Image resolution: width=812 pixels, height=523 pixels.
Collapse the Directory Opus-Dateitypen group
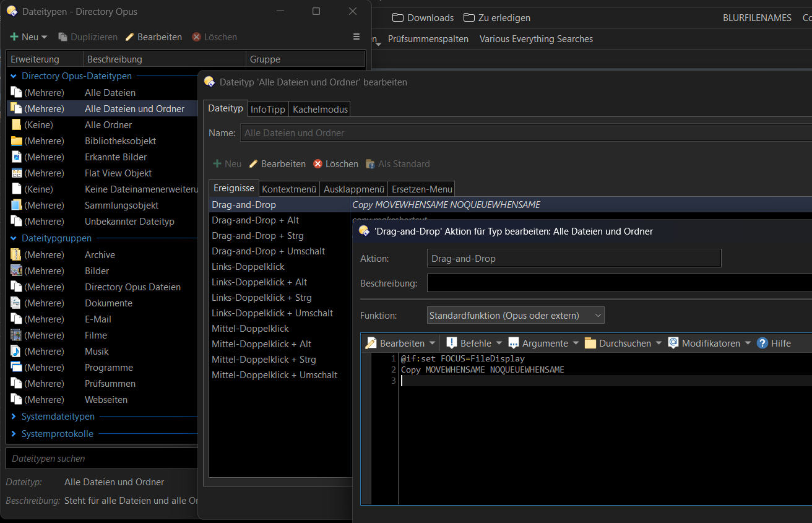(14, 76)
